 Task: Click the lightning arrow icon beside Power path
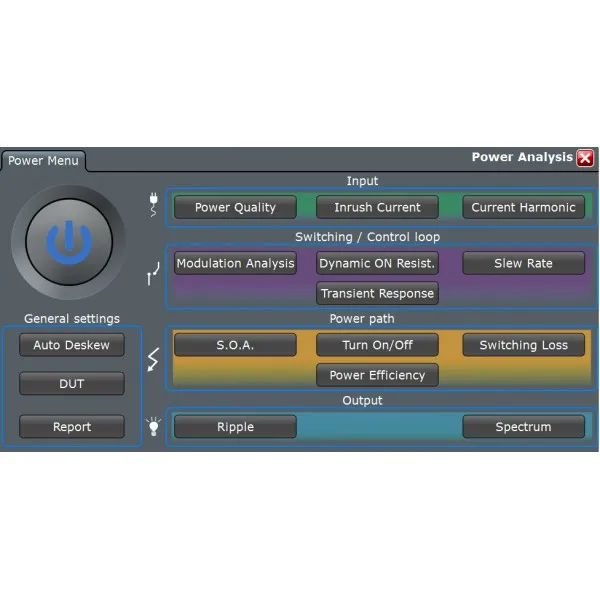click(x=153, y=359)
